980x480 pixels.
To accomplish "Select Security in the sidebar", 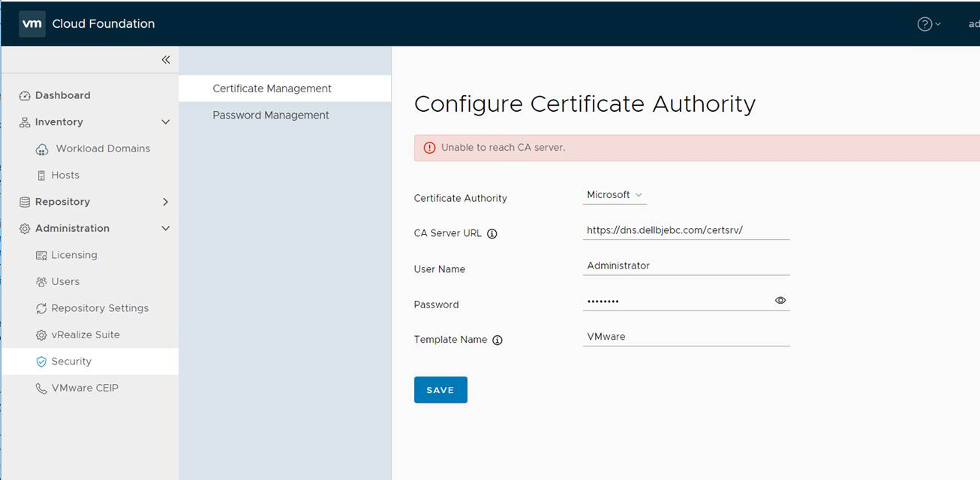I will pyautogui.click(x=90, y=361).
